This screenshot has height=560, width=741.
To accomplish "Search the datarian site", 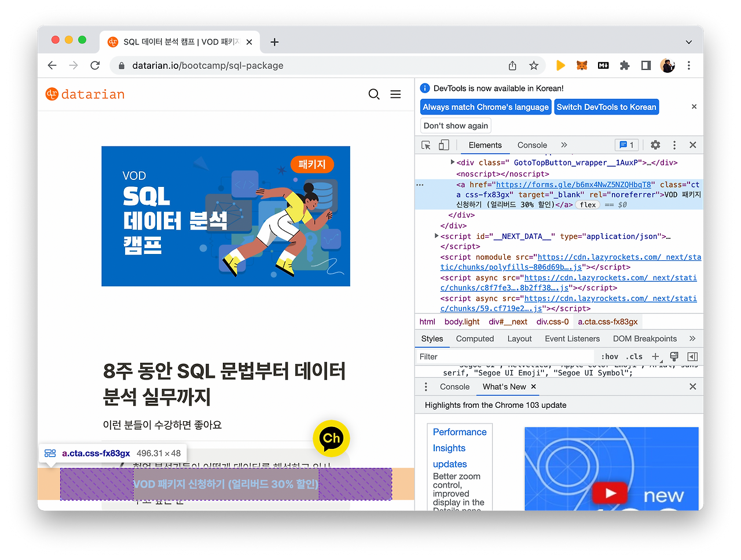I will click(x=374, y=94).
